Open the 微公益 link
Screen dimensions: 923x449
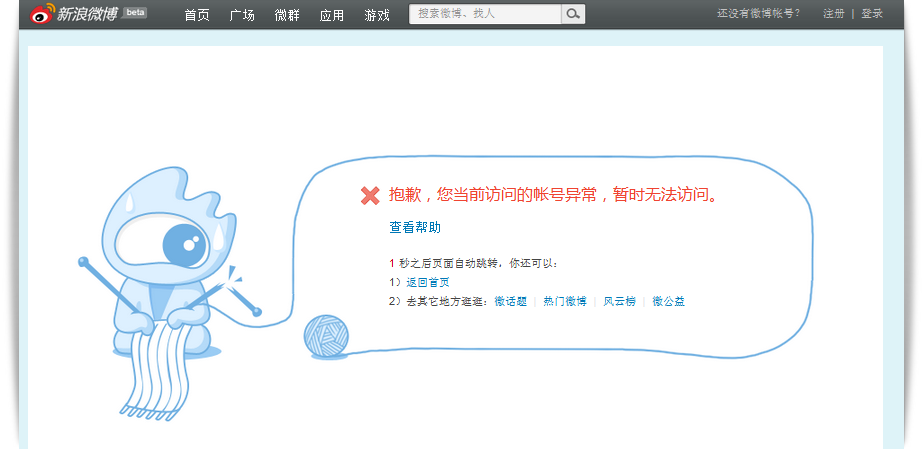point(668,302)
